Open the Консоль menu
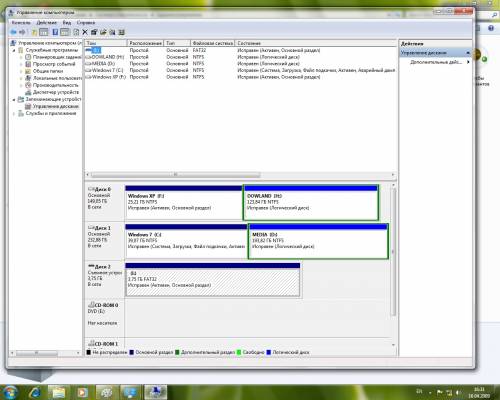500x400 pixels. (x=21, y=23)
